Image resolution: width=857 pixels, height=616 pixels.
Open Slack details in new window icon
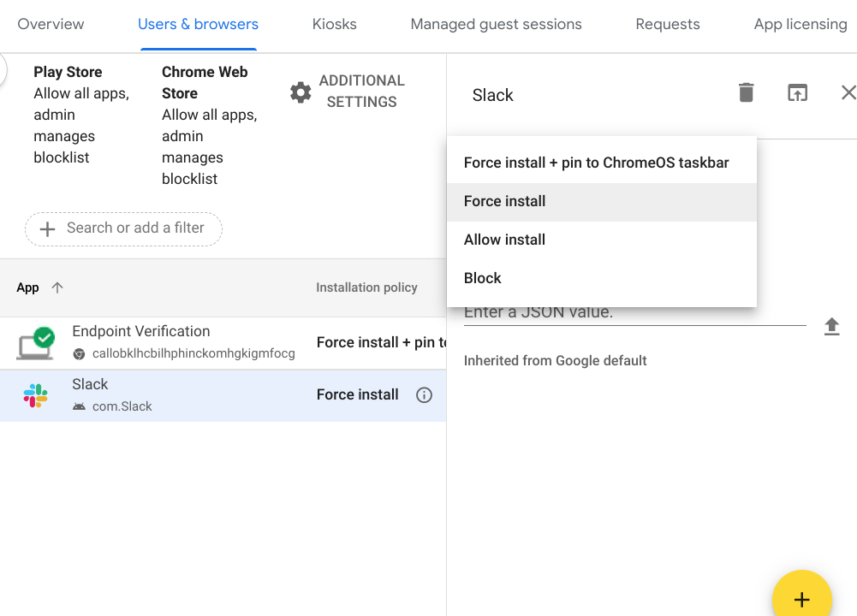[x=797, y=93]
